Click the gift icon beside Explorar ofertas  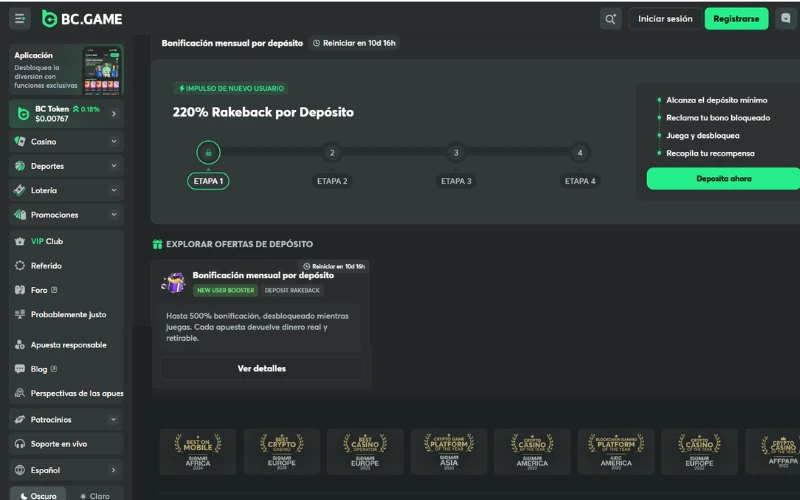pos(158,244)
